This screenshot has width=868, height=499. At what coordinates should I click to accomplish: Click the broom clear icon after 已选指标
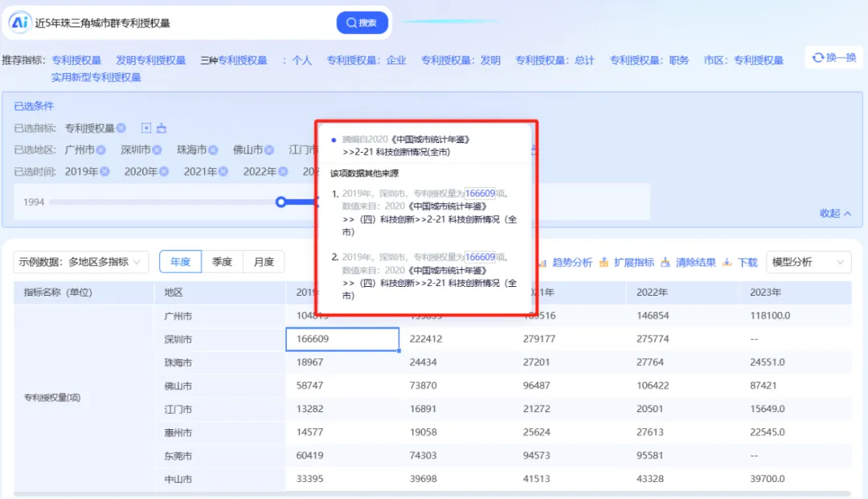[x=161, y=129]
